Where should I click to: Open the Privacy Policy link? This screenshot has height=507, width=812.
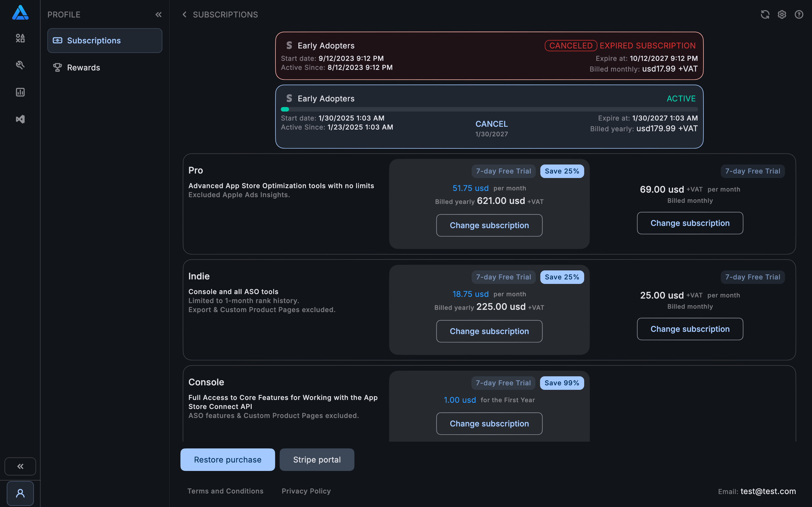click(306, 491)
